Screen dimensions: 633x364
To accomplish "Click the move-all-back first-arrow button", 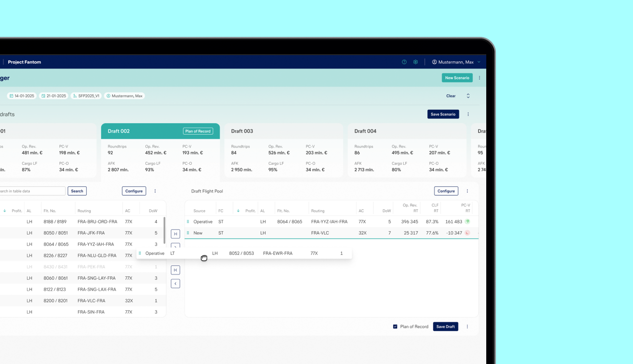I will pos(176,270).
